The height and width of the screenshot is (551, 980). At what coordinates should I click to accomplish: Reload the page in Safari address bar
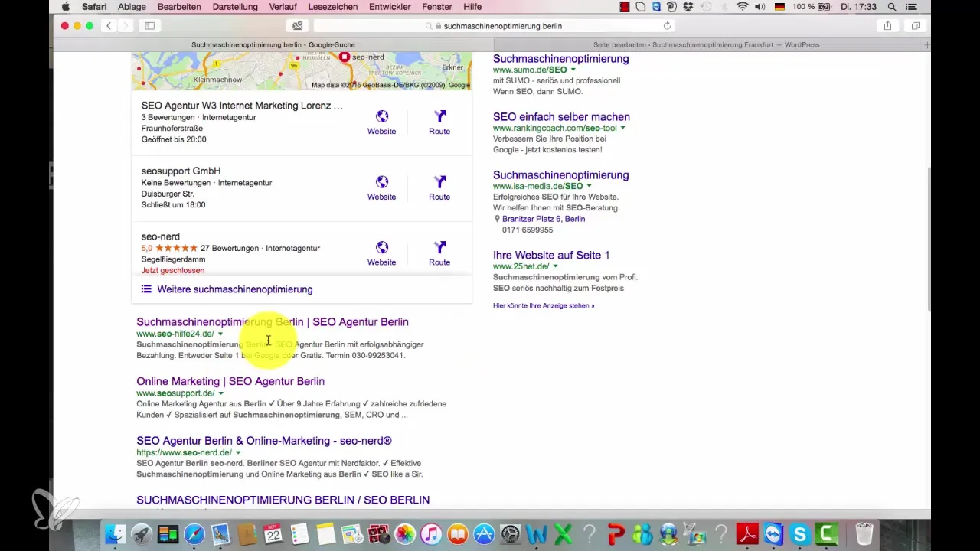click(667, 25)
